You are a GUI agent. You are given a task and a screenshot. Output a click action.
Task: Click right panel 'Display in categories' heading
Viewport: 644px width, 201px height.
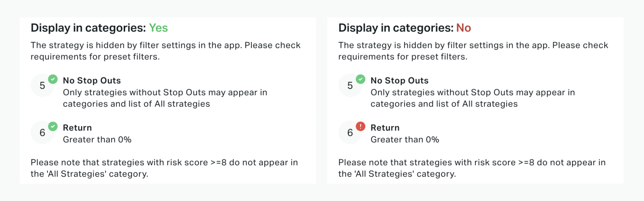tap(405, 28)
